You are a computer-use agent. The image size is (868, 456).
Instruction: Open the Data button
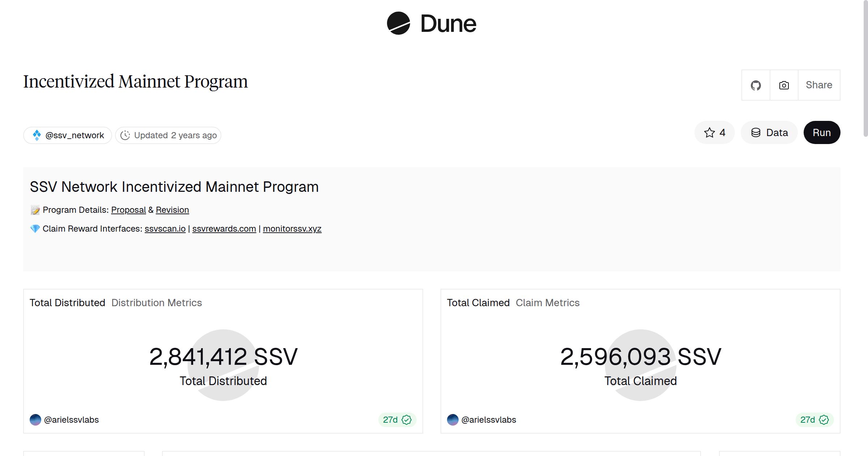(x=769, y=132)
